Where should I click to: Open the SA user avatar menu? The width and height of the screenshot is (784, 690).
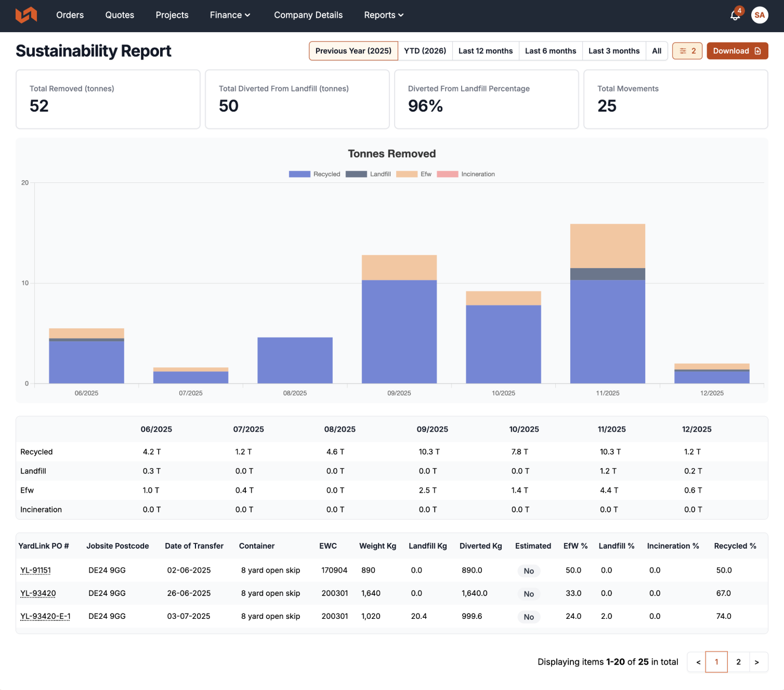760,15
